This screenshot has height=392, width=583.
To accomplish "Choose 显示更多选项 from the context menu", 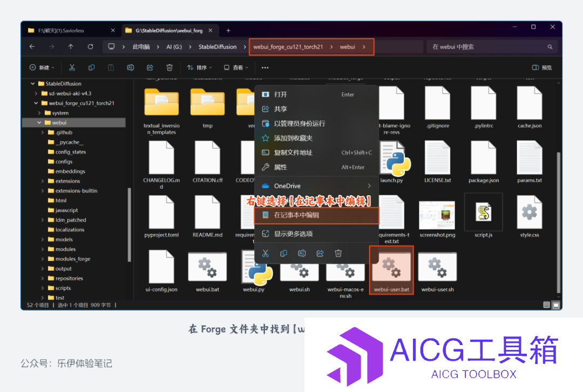I will 316,233.
